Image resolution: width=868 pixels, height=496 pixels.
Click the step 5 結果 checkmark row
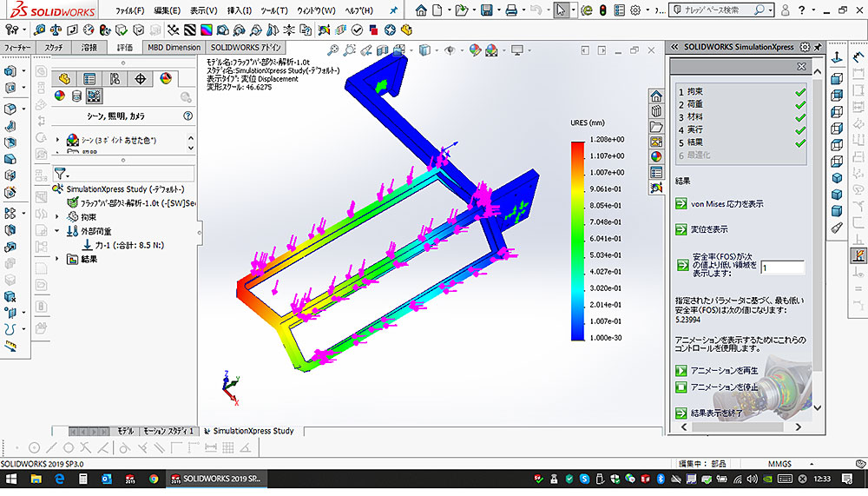(x=741, y=142)
